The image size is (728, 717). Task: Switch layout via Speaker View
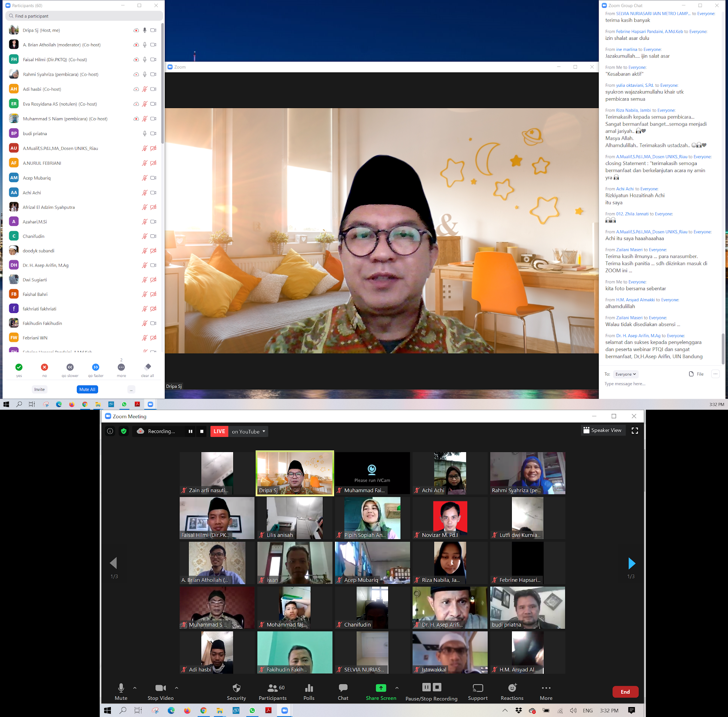pyautogui.click(x=602, y=430)
